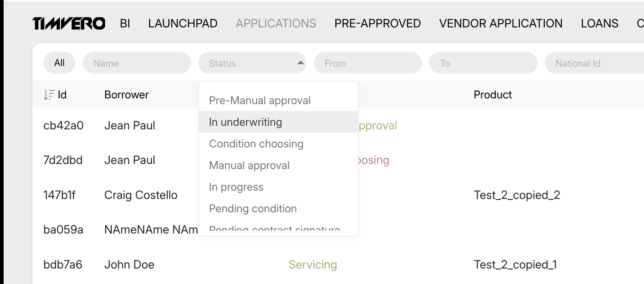Open the VENDOR APPLICATION tab
The height and width of the screenshot is (284, 644).
click(x=501, y=24)
